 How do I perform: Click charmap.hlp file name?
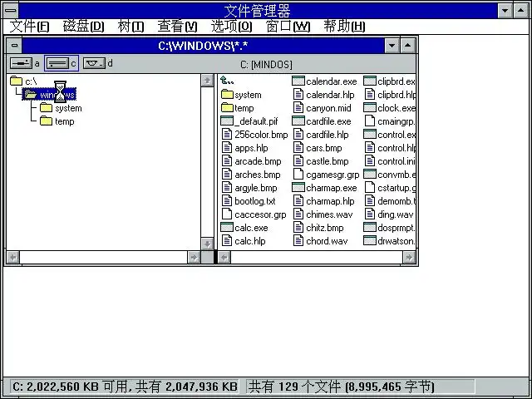coord(330,201)
